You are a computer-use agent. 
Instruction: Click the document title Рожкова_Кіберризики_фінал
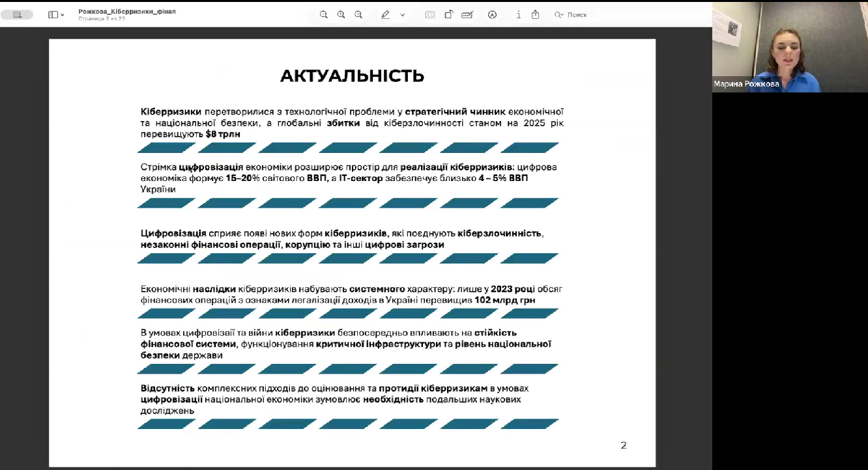pos(127,11)
